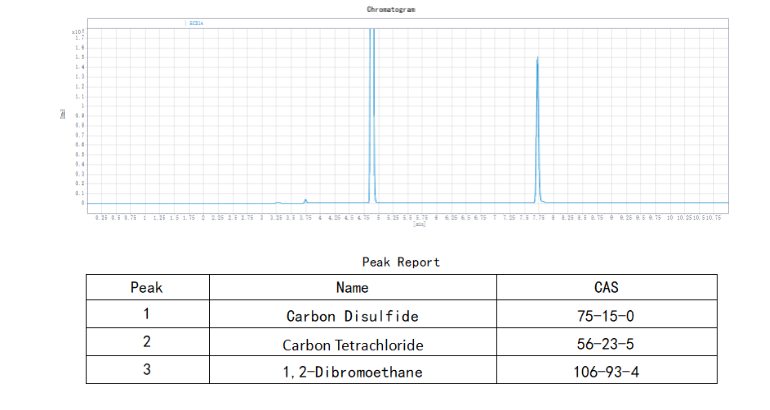Click the chromatogram peak near 7.75 min
770x410 pixels.
point(538,130)
